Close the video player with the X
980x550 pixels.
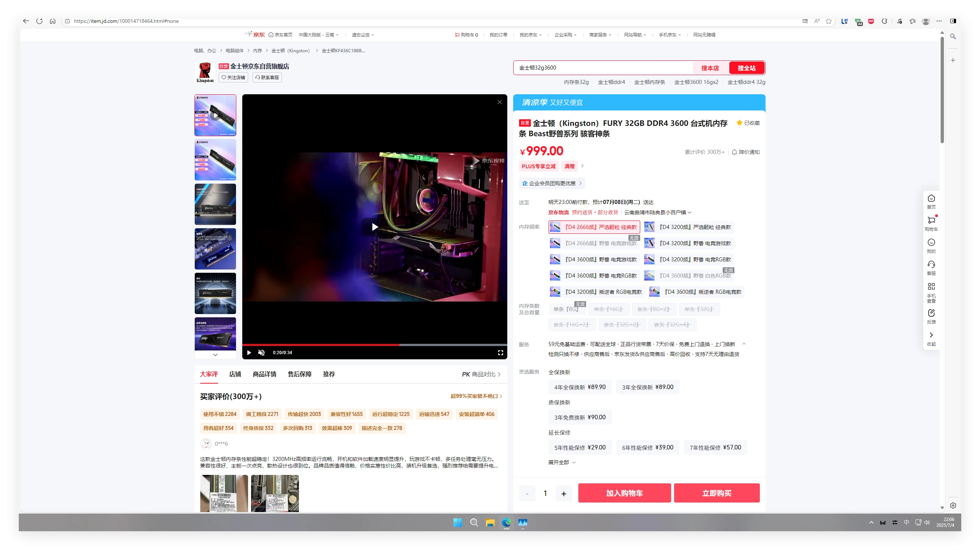pos(500,102)
